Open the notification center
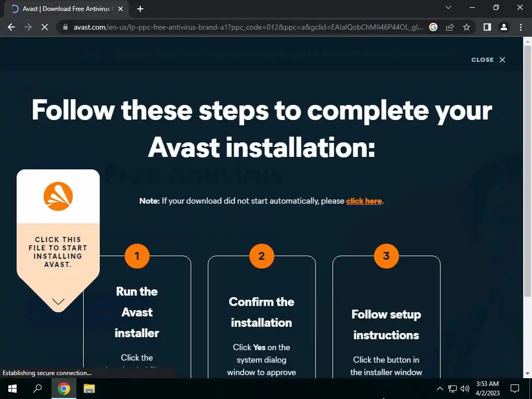Screen dimensions: 532x399 click(515, 389)
